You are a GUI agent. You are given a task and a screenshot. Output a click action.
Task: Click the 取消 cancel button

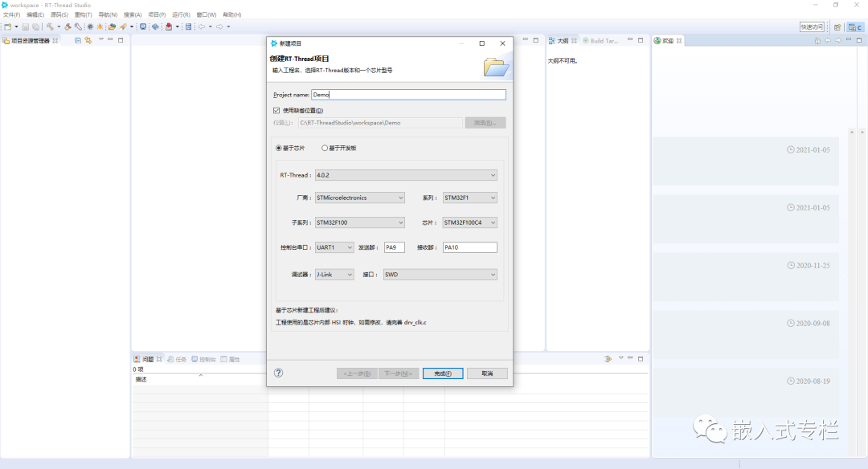487,373
